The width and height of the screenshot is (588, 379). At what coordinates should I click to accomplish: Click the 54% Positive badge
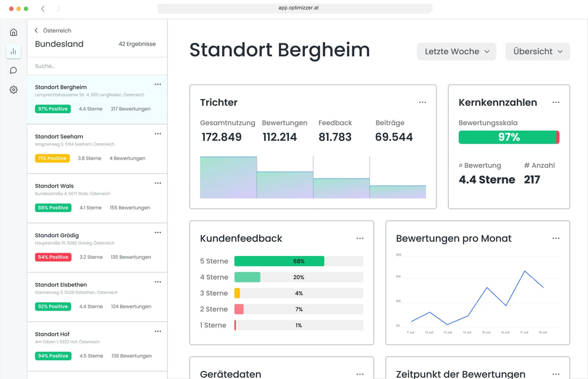(53, 257)
